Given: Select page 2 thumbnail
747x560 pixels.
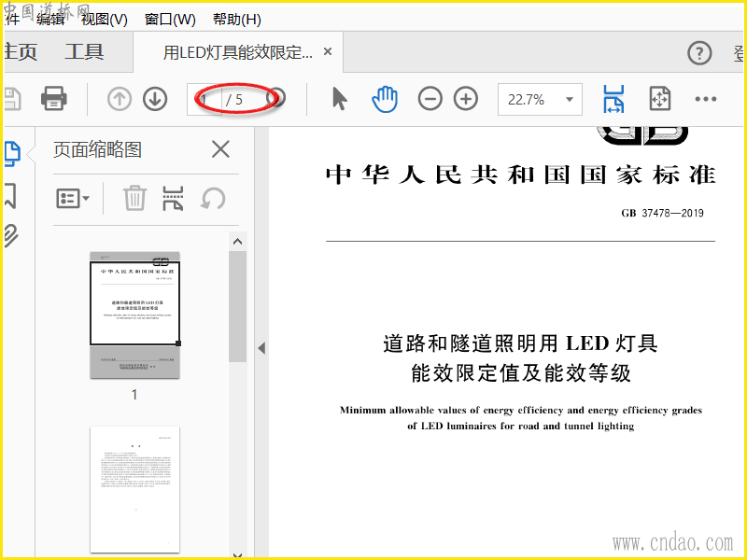Looking at the screenshot, I should point(134,489).
